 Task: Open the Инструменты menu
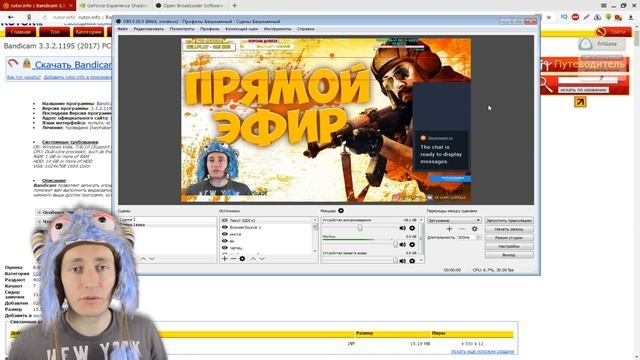pyautogui.click(x=278, y=29)
